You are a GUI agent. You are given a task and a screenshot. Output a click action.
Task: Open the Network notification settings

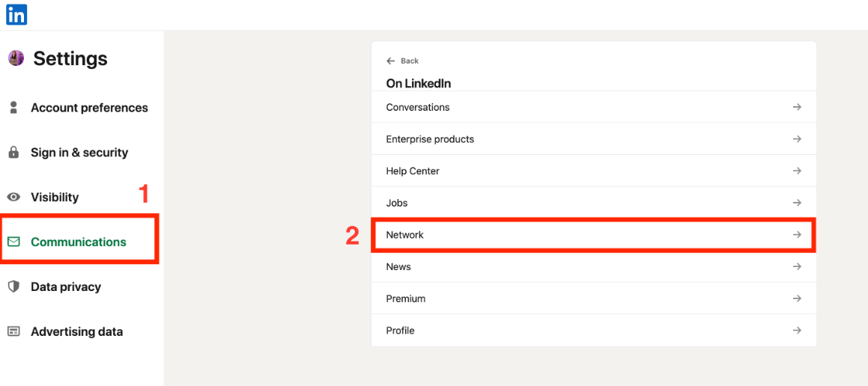coord(593,235)
